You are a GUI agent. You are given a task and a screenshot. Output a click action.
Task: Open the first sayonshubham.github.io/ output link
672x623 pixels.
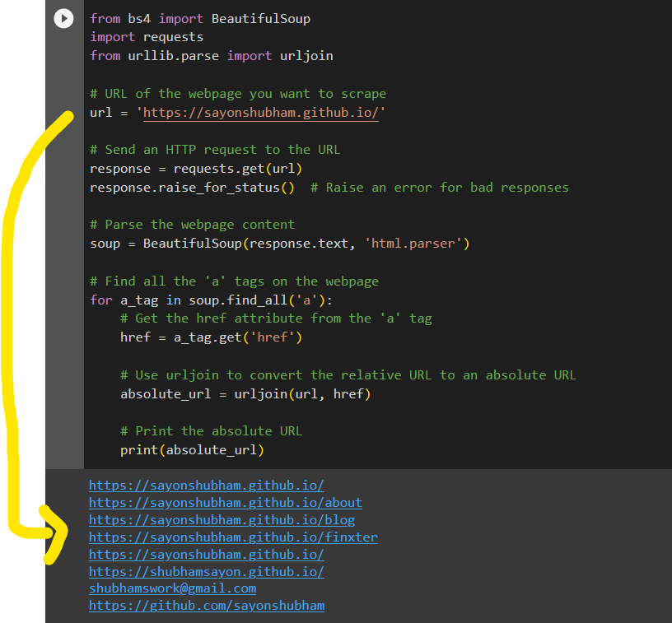point(207,486)
